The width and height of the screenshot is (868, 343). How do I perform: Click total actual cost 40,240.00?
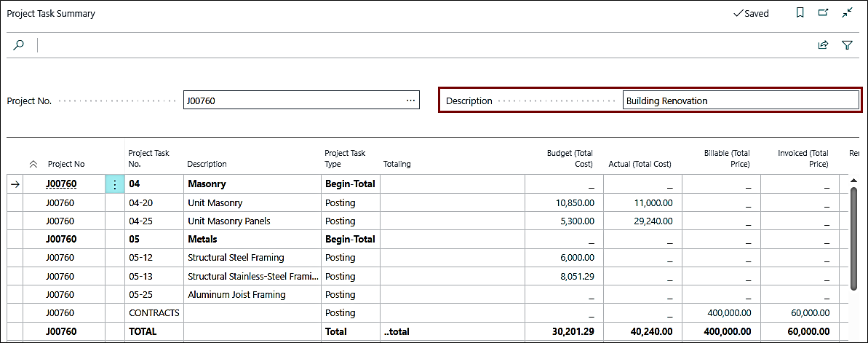pos(652,331)
